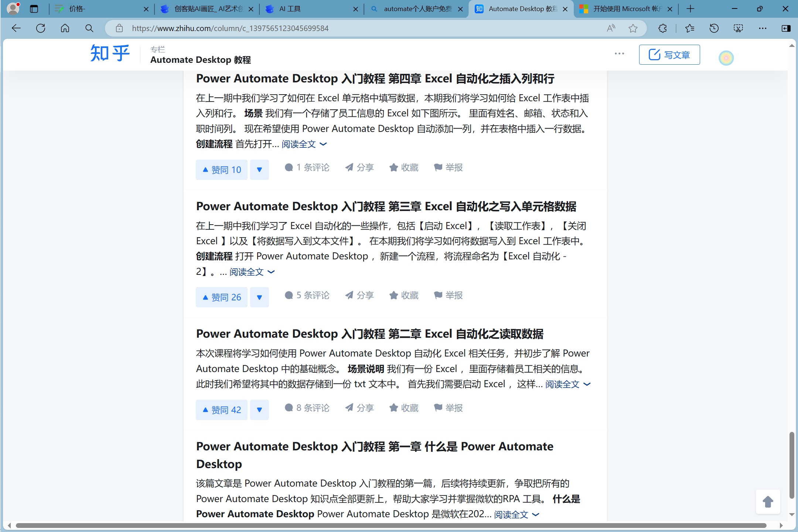Click the toolbar search magnifier icon
This screenshot has height=532, width=798.
tap(89, 28)
